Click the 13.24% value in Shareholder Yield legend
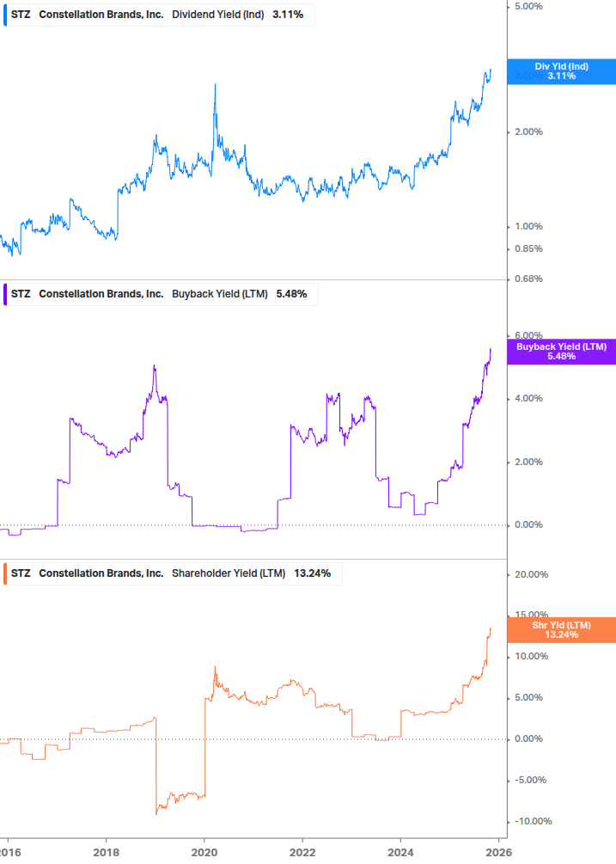Image resolution: width=616 pixels, height=864 pixels. coord(312,573)
